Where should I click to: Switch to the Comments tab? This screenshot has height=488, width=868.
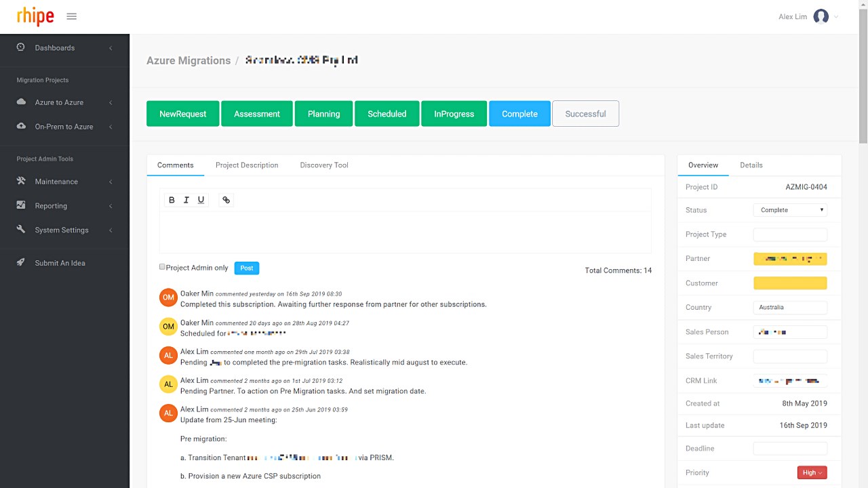(x=176, y=165)
